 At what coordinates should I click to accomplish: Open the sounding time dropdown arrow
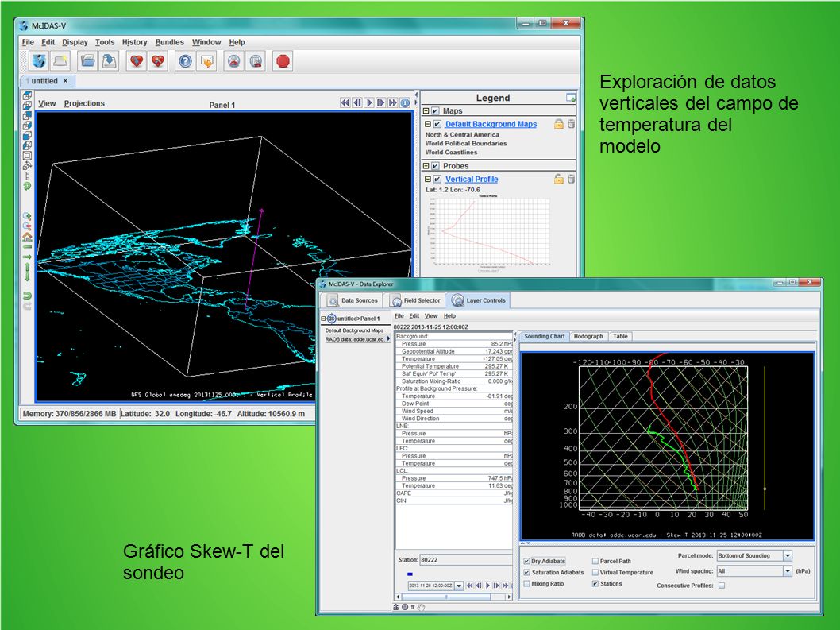tap(459, 586)
